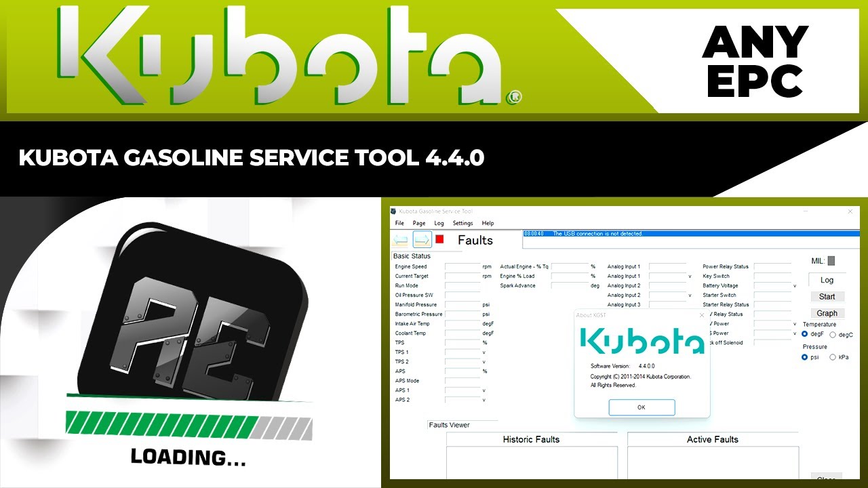
Task: Open the Graph view button
Action: 827,313
